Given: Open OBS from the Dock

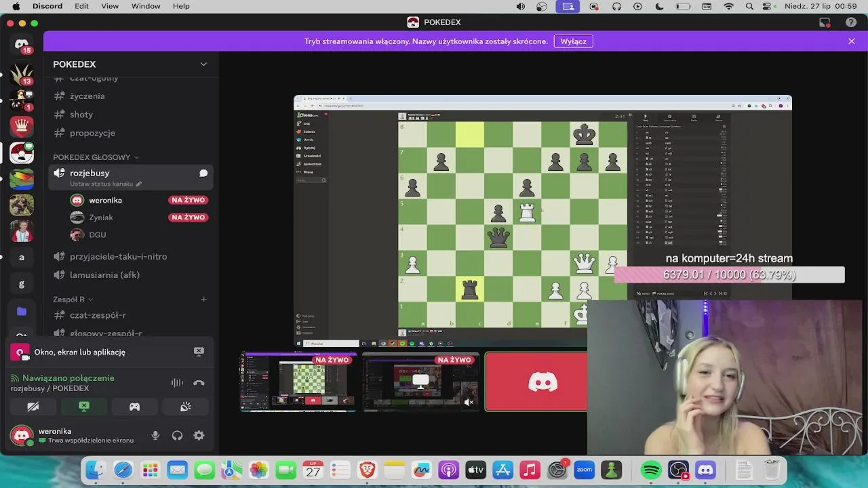Looking at the screenshot, I should click(x=678, y=470).
